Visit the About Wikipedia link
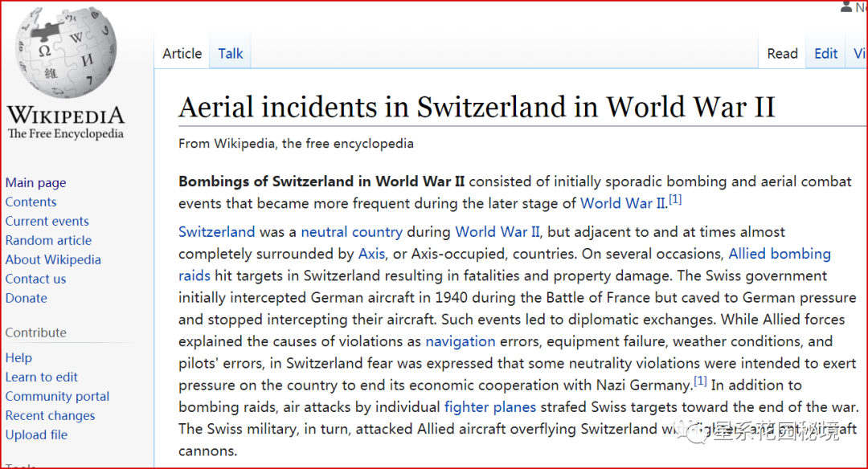This screenshot has height=469, width=868. pyautogui.click(x=53, y=260)
